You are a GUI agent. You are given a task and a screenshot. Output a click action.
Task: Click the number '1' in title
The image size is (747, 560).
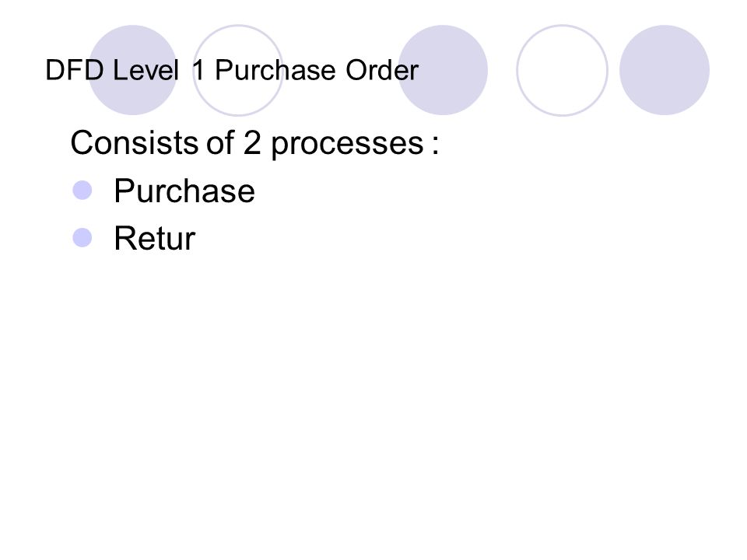[x=198, y=71]
